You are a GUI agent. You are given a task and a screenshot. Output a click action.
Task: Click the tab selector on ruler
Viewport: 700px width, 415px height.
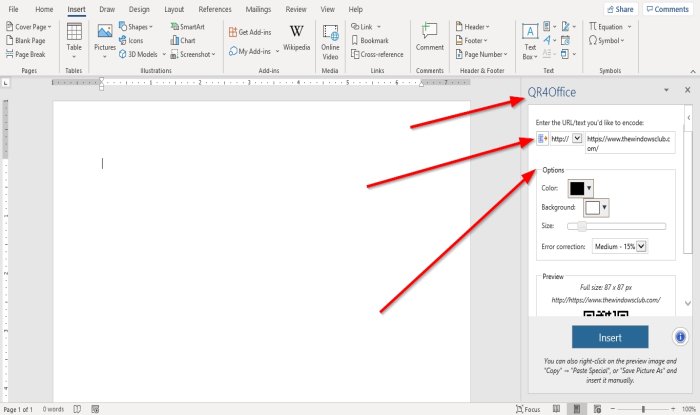pyautogui.click(x=5, y=83)
